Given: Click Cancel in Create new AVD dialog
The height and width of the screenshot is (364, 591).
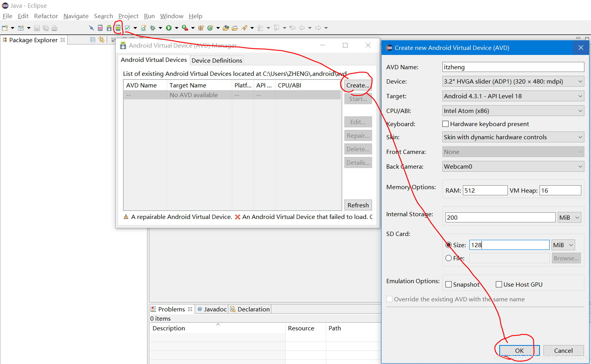Looking at the screenshot, I should pyautogui.click(x=564, y=350).
